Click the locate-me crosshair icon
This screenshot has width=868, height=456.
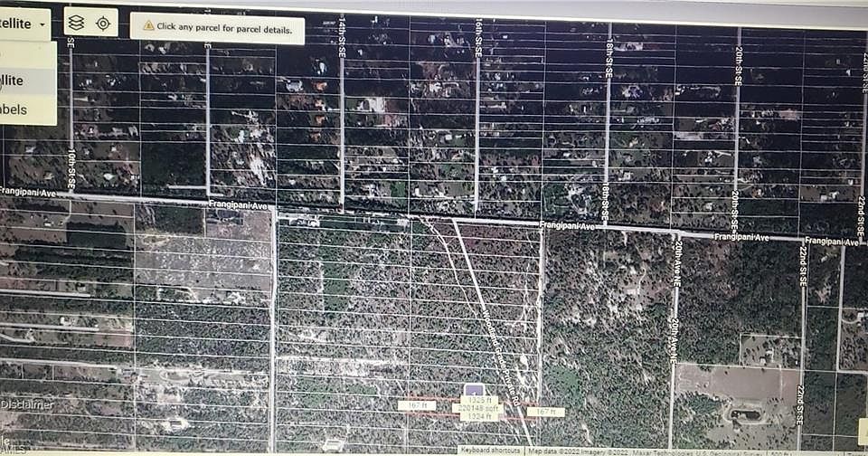(103, 24)
